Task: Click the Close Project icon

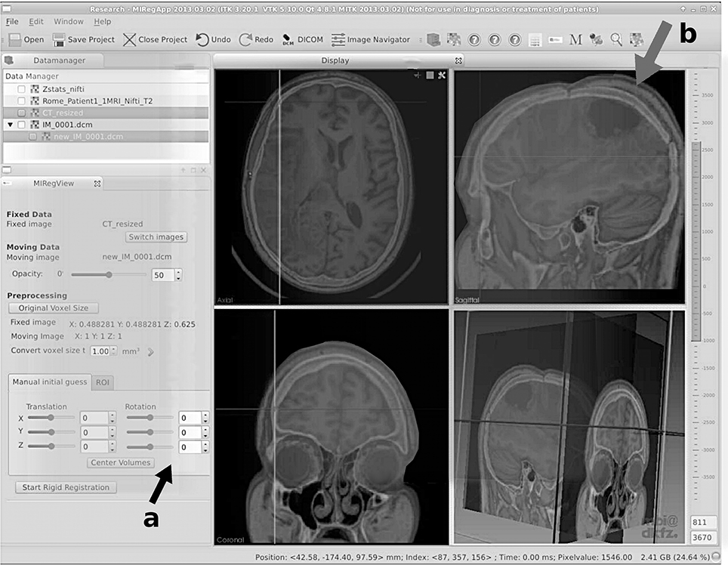Action: pos(129,39)
